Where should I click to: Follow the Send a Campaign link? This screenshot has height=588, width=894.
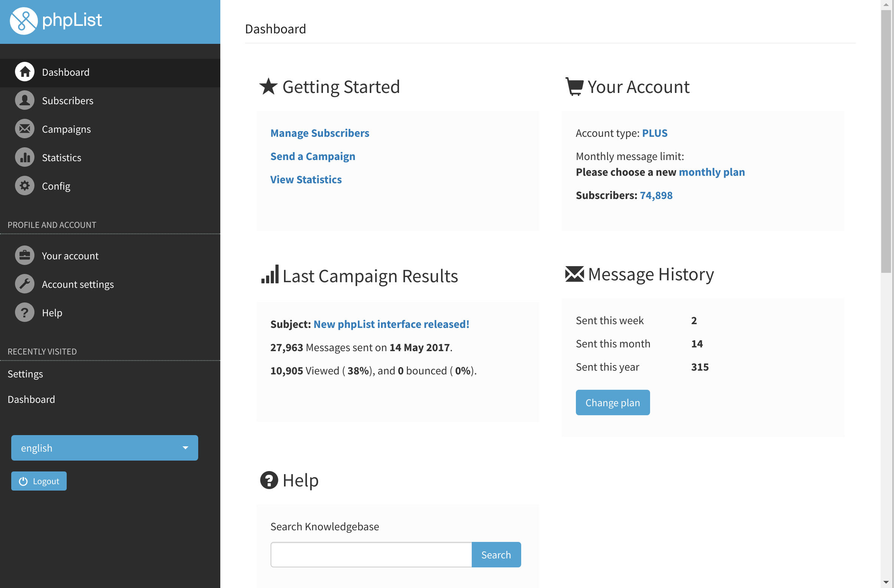(312, 156)
